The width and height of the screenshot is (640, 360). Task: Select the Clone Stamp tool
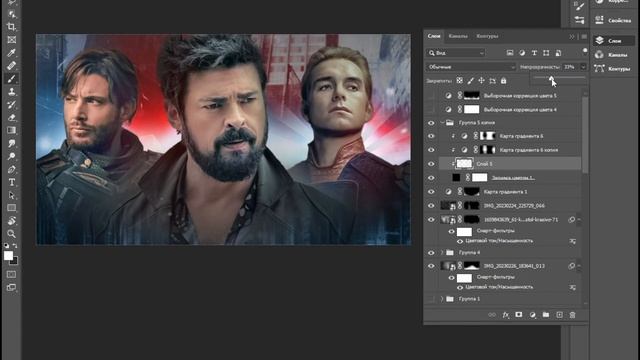(x=11, y=92)
